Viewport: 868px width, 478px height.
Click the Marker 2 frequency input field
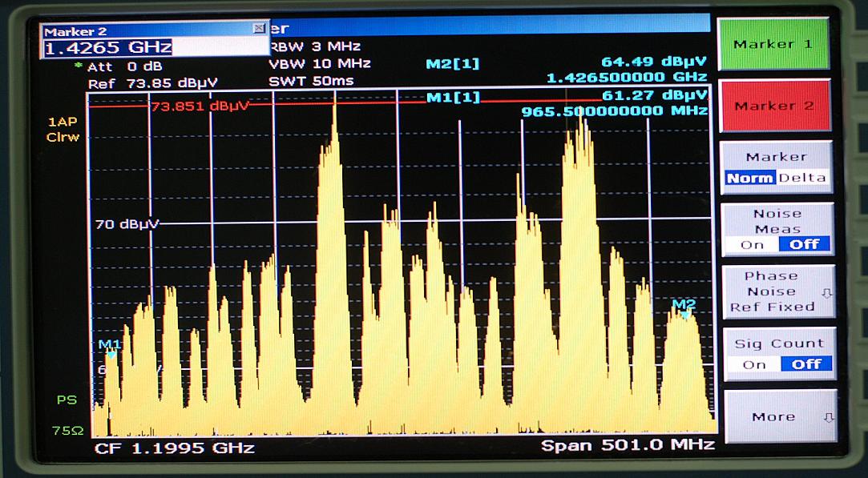point(154,47)
